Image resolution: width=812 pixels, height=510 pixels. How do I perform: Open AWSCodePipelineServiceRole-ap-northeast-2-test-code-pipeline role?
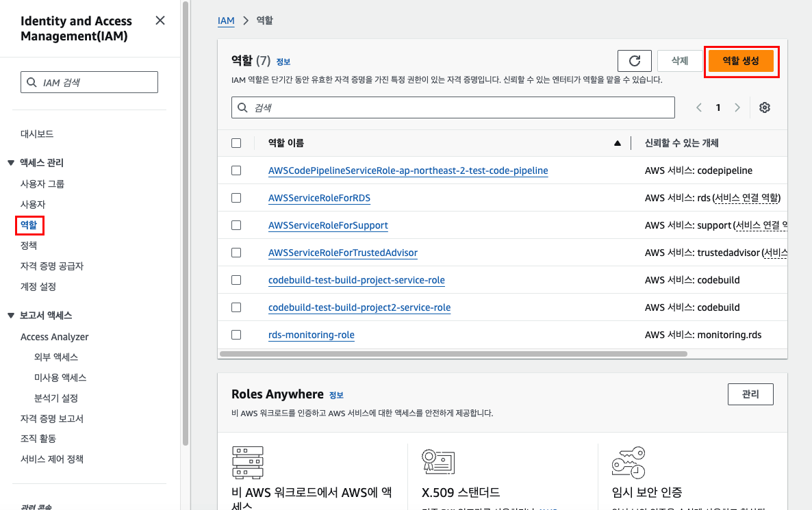408,170
